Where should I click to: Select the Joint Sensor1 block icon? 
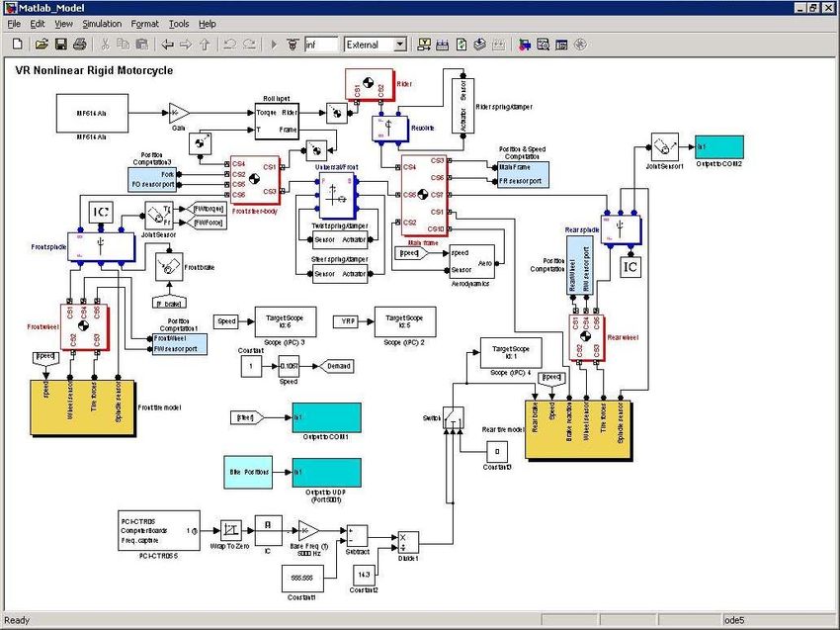pos(665,147)
